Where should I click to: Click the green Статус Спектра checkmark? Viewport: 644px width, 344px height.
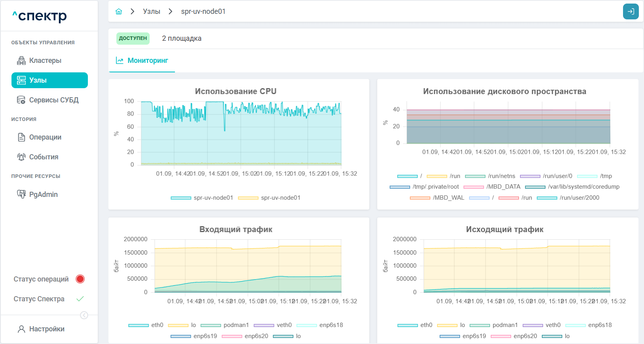coord(80,299)
